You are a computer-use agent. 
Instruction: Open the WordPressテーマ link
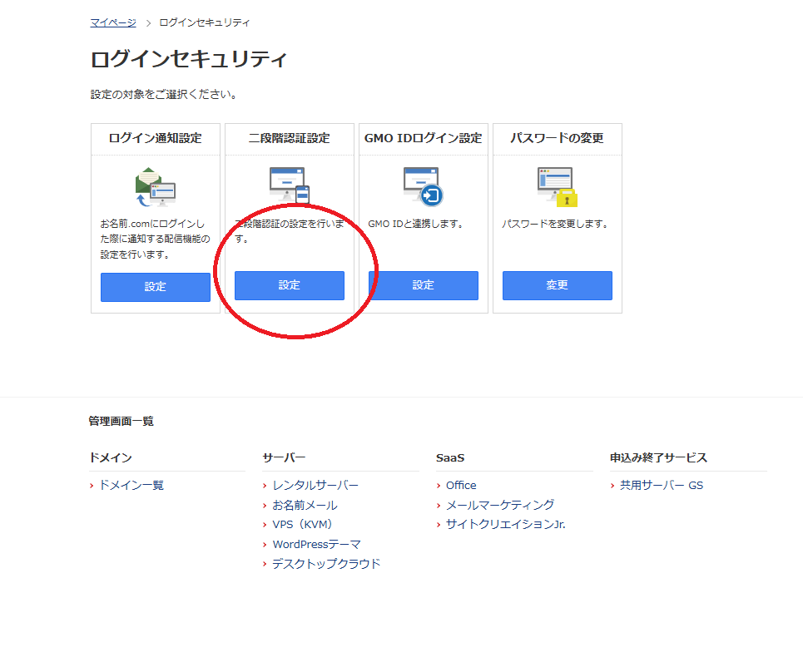316,544
